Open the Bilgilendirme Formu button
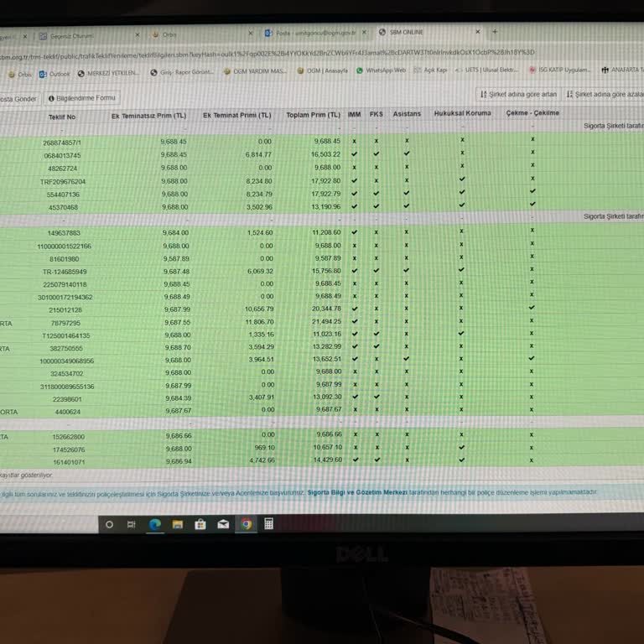Viewport: 644px width, 644px height. point(82,98)
